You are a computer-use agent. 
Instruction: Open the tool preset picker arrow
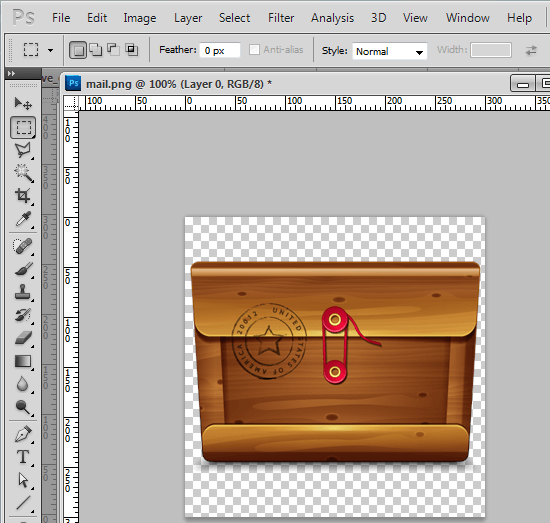[51, 51]
